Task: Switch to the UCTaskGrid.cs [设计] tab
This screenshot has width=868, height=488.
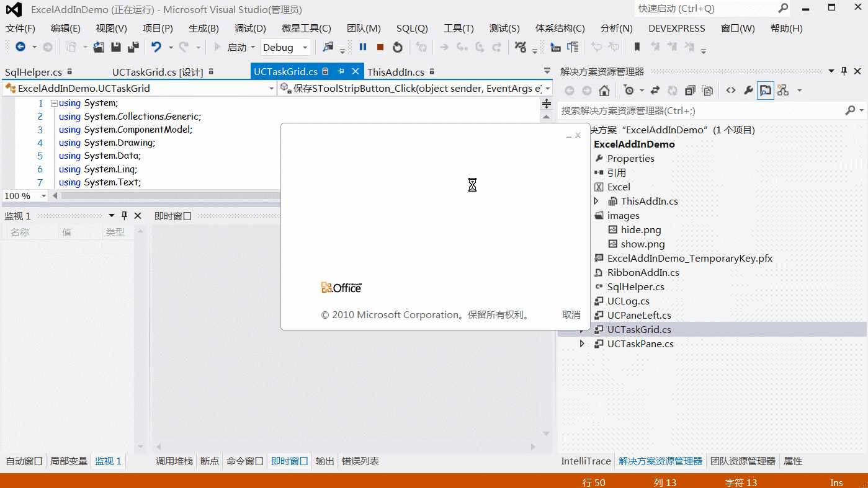Action: pyautogui.click(x=158, y=72)
